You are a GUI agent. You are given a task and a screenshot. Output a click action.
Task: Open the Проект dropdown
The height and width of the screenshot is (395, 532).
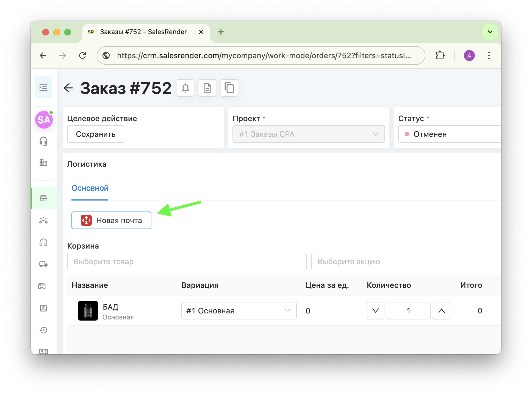pyautogui.click(x=308, y=134)
